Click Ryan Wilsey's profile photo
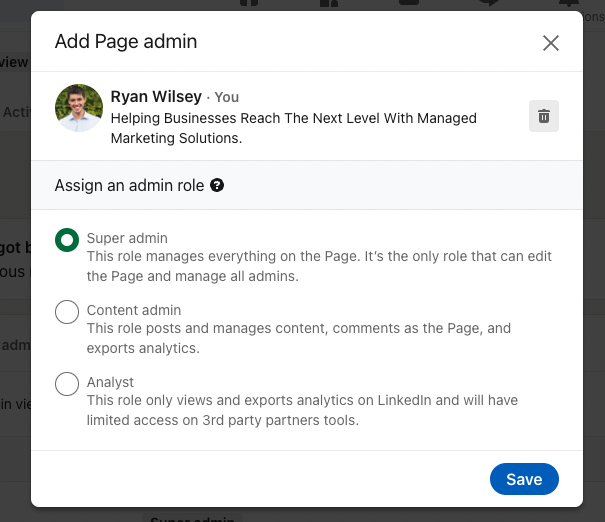The image size is (605, 522). click(79, 108)
